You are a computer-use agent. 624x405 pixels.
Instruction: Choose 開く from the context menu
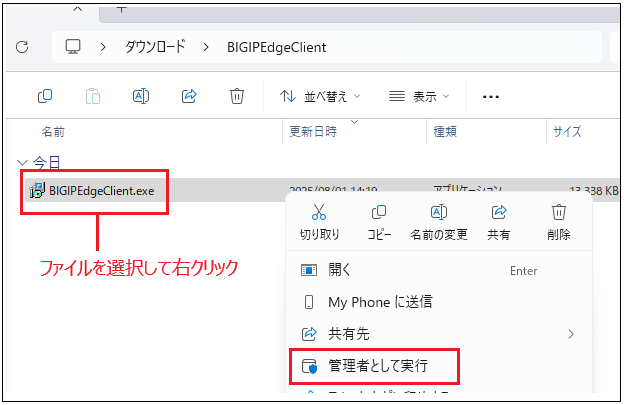pyautogui.click(x=439, y=271)
